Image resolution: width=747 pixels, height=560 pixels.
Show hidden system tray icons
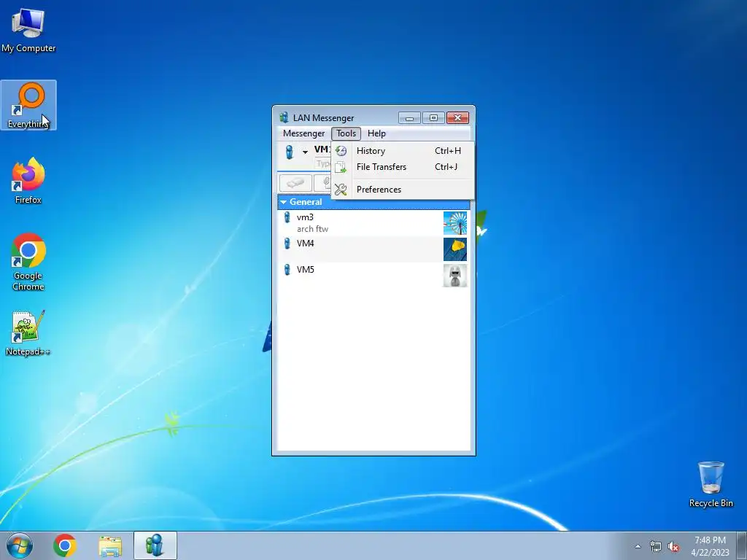(x=638, y=546)
